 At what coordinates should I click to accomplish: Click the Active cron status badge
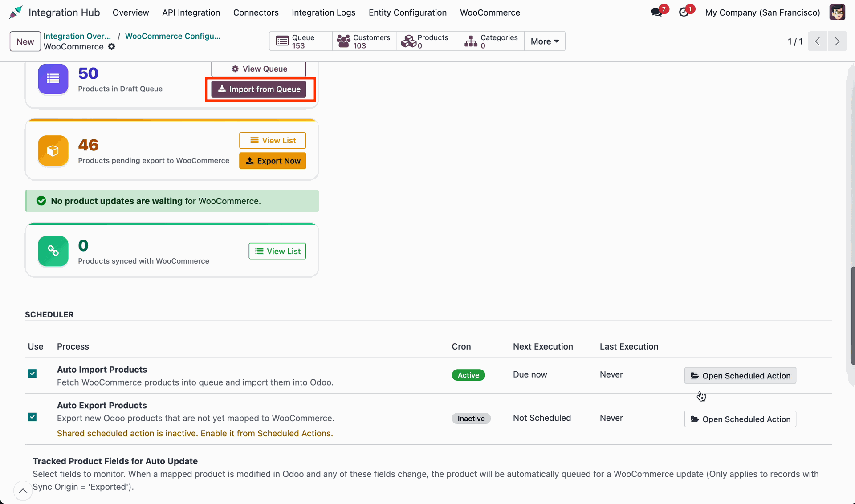pos(468,375)
